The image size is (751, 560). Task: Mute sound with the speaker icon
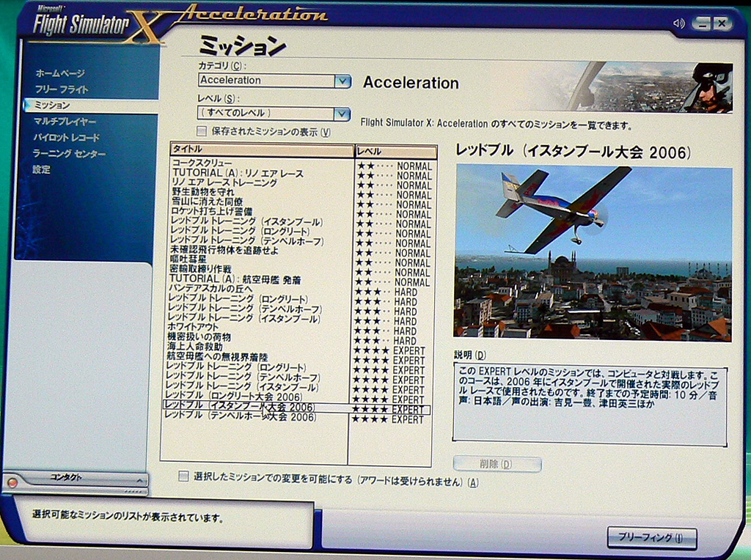pos(678,23)
